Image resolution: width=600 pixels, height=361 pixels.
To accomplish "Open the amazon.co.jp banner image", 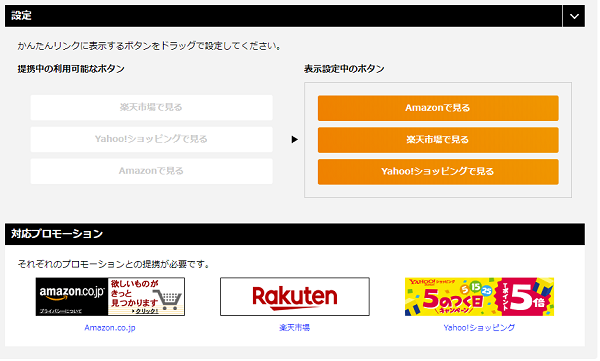I will [111, 298].
